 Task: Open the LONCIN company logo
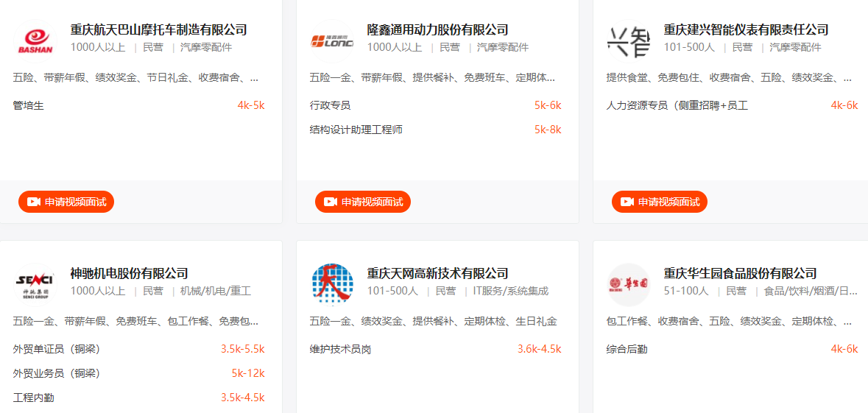tap(331, 41)
